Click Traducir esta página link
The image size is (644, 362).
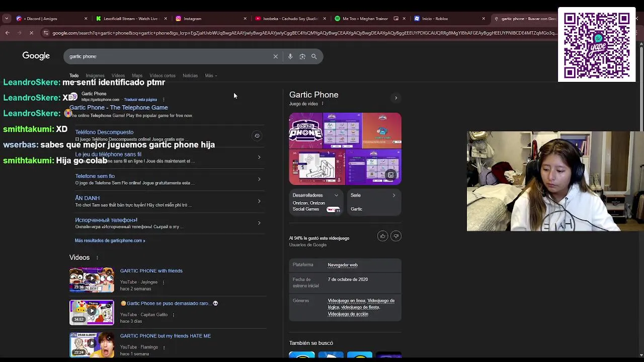pos(140,100)
